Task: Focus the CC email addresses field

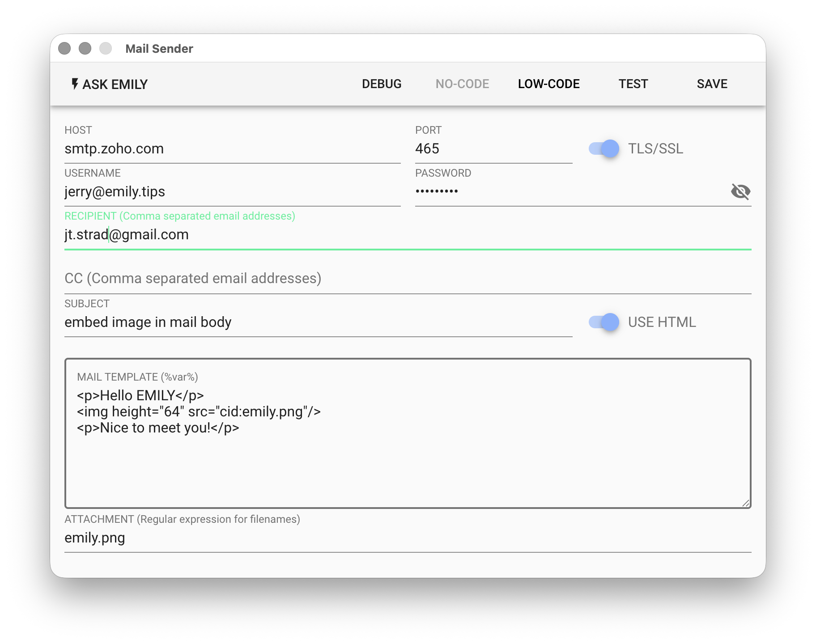Action: tap(407, 278)
